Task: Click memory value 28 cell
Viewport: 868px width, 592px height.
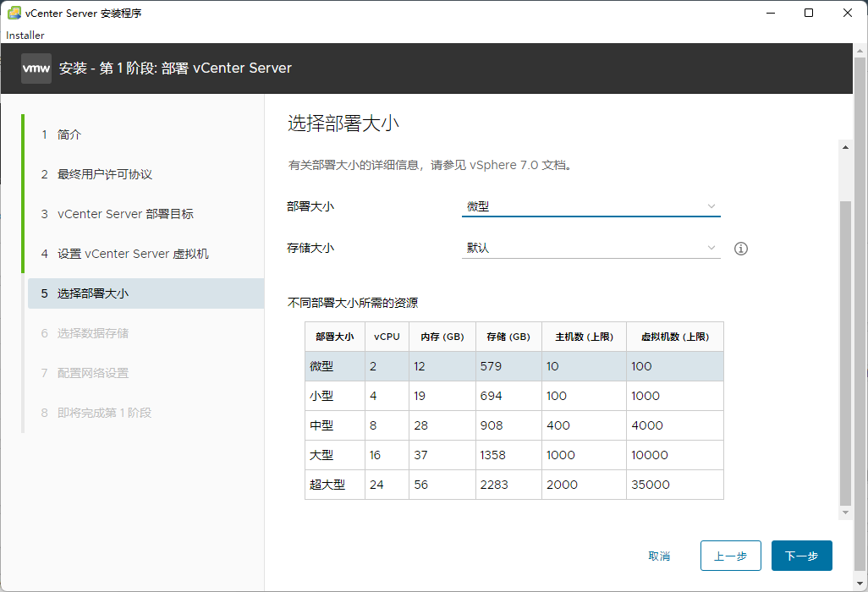Action: [442, 425]
